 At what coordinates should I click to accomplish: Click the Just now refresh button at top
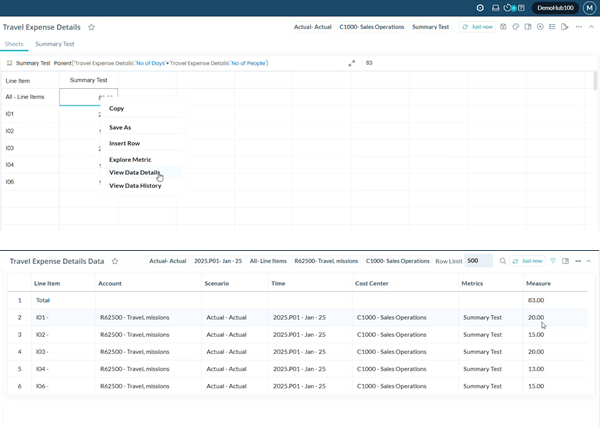(478, 27)
